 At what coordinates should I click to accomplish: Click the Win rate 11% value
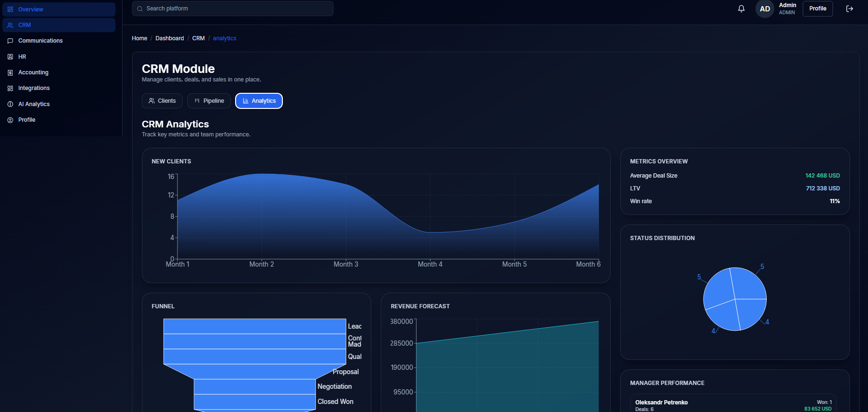coord(835,201)
